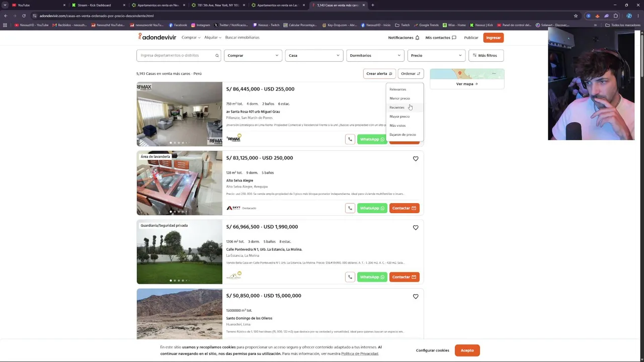Click the map preview thumbnail
The width and height of the screenshot is (644, 362).
point(467,74)
